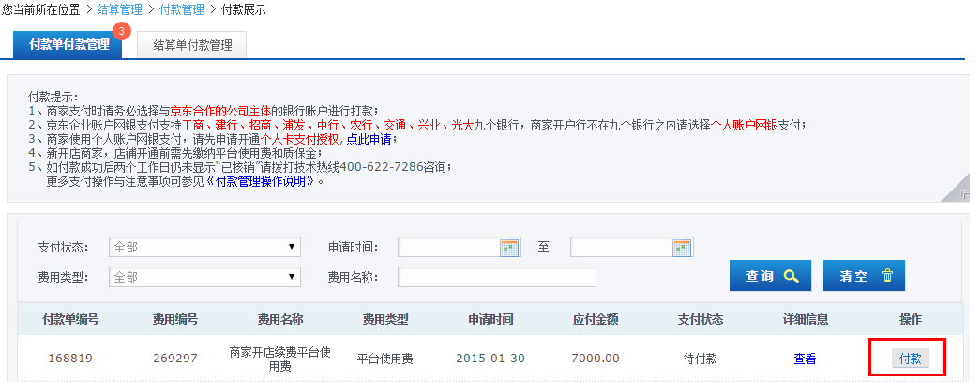Click the 应付金额 column header

point(596,319)
